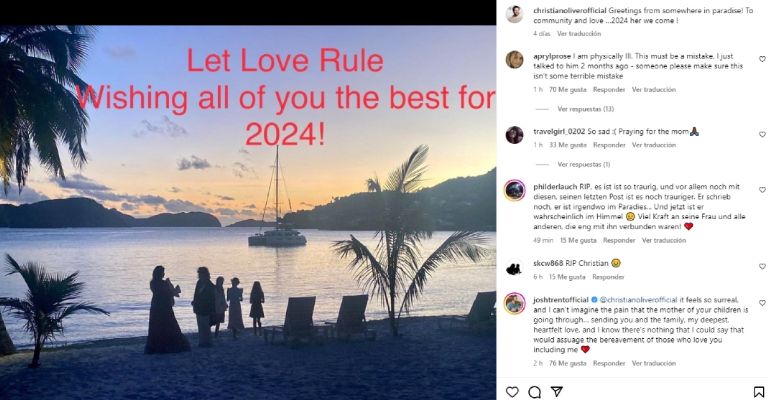Like aprylprose's comment with its heart
The width and height of the screenshot is (768, 400).
point(762,59)
